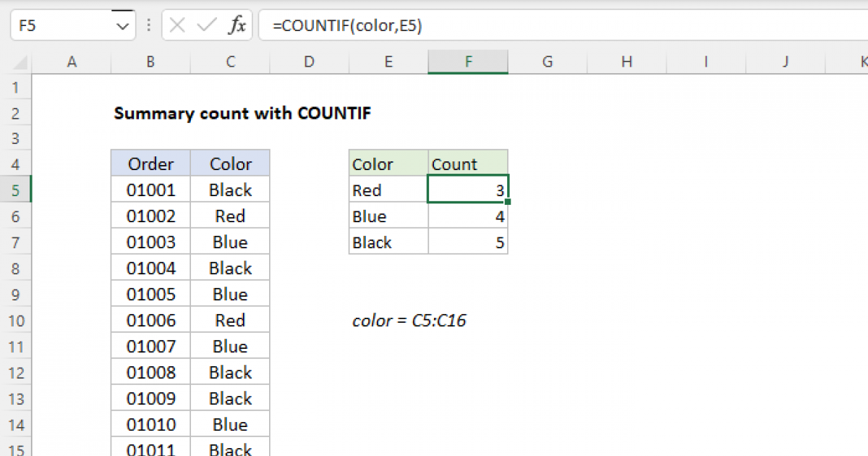Click the Cancel (X) icon in formula bar
This screenshot has height=456, width=868.
[x=176, y=24]
